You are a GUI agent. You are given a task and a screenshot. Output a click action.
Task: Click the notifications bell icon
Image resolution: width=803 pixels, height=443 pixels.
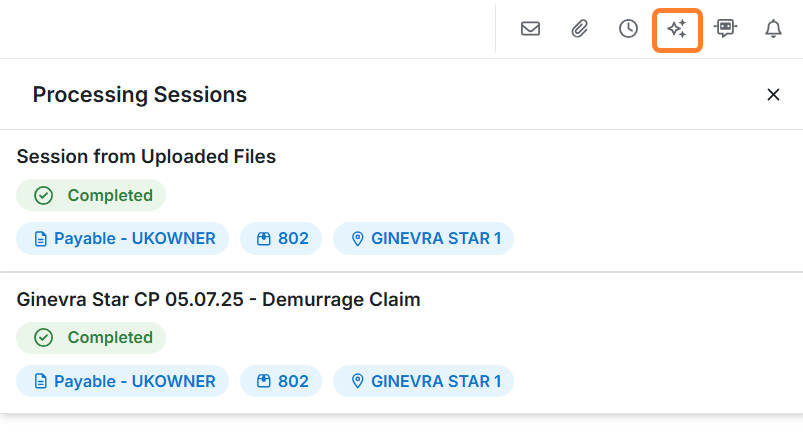773,29
